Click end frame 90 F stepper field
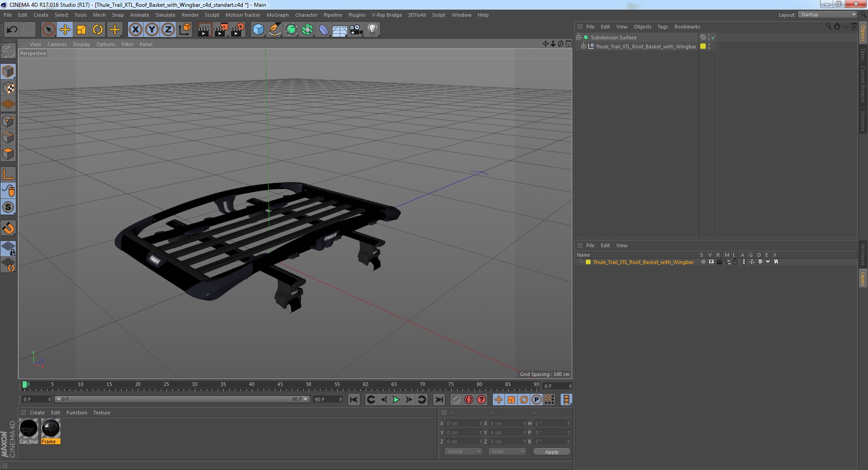 (328, 399)
